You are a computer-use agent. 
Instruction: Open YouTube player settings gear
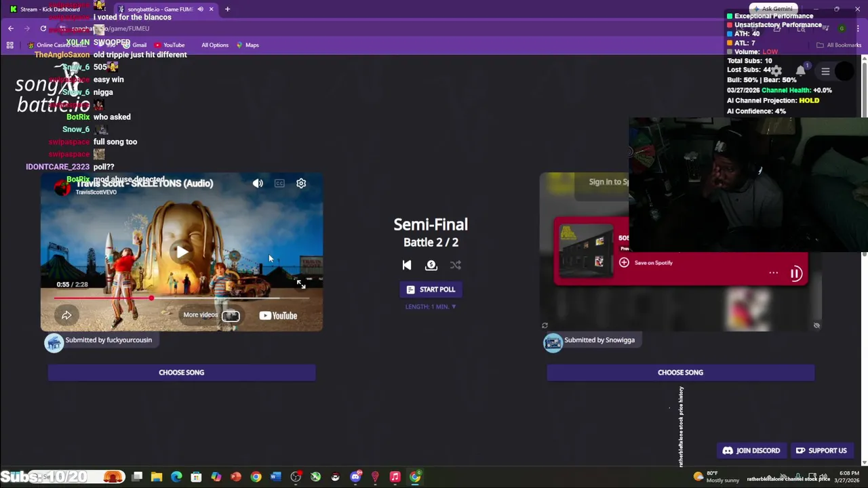coord(301,183)
